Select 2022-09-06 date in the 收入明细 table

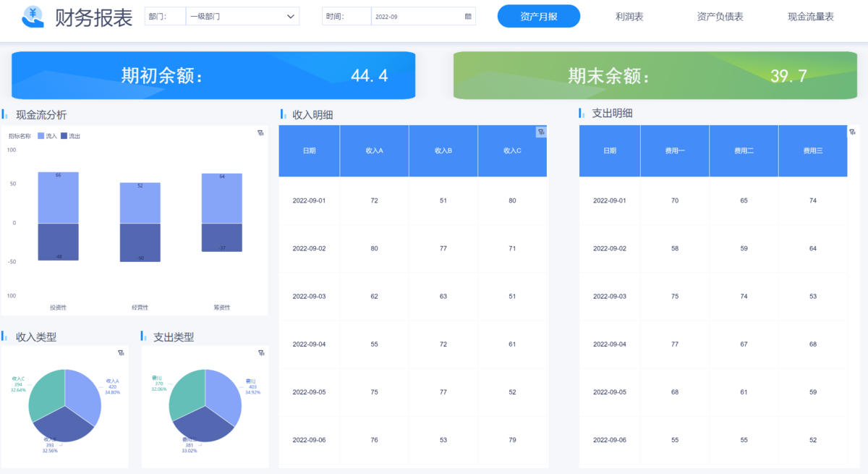point(309,440)
